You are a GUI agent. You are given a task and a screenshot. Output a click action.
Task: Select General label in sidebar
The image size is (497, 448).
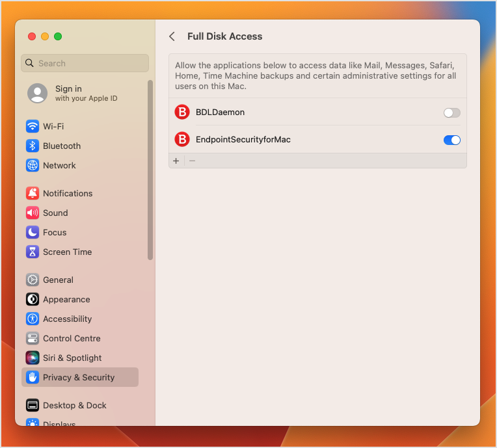pyautogui.click(x=59, y=280)
